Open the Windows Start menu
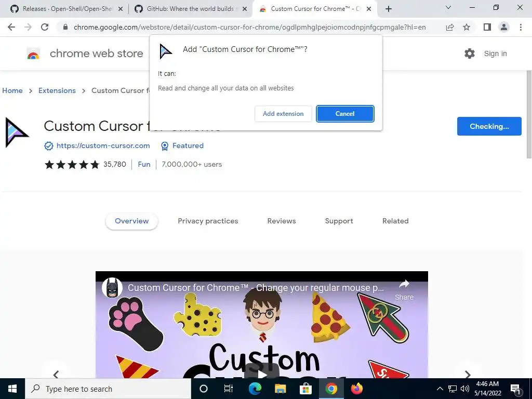532x399 pixels. (12, 389)
